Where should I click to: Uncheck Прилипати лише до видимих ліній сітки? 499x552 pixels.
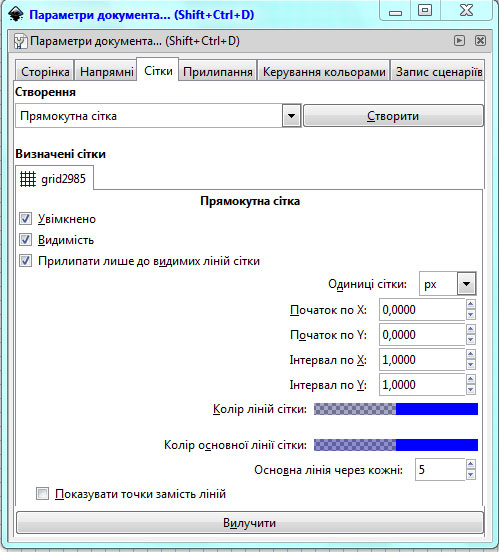click(x=25, y=261)
